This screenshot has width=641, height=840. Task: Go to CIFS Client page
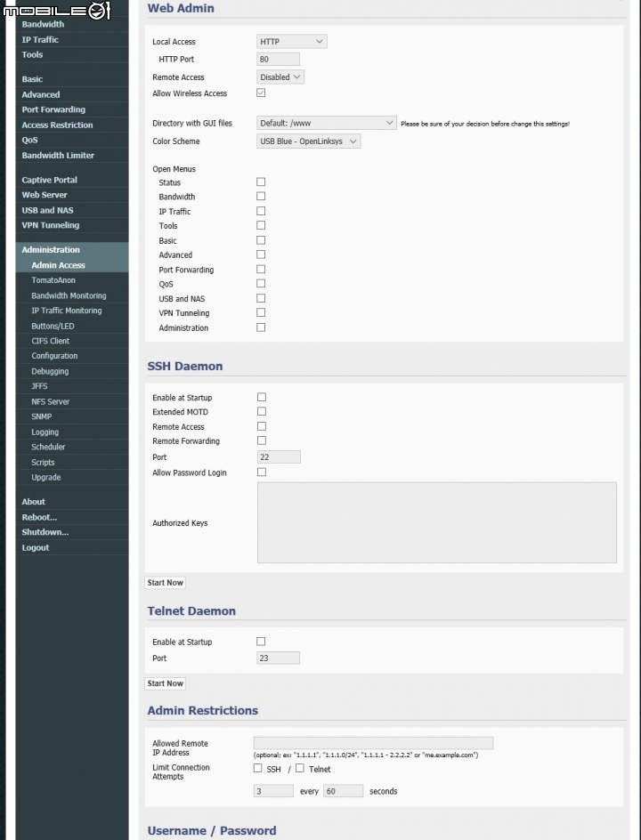point(72,342)
